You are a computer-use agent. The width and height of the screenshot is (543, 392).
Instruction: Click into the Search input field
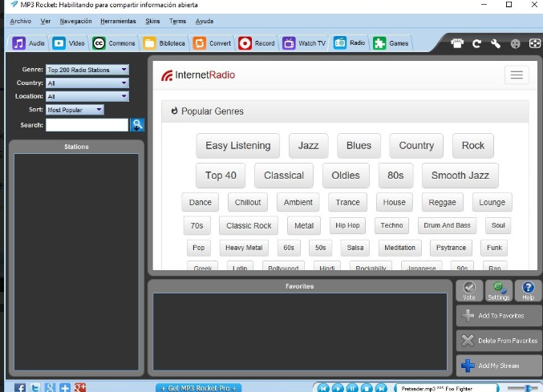tap(87, 125)
